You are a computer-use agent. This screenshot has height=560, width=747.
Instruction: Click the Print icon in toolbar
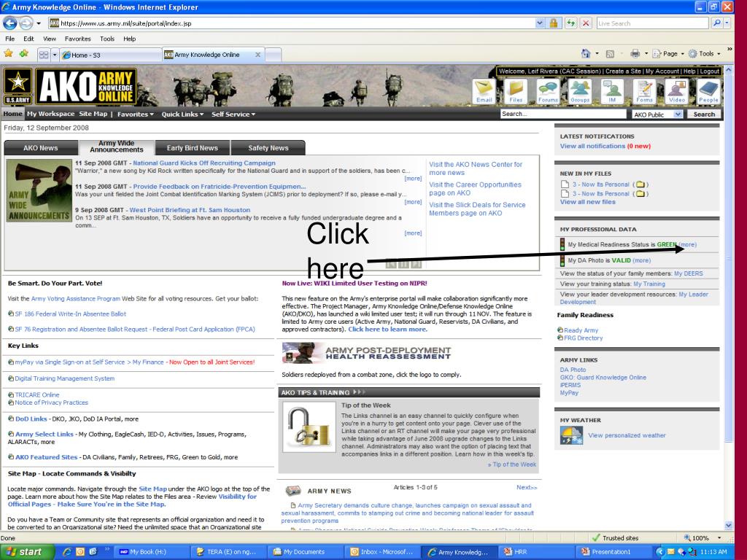coord(635,54)
